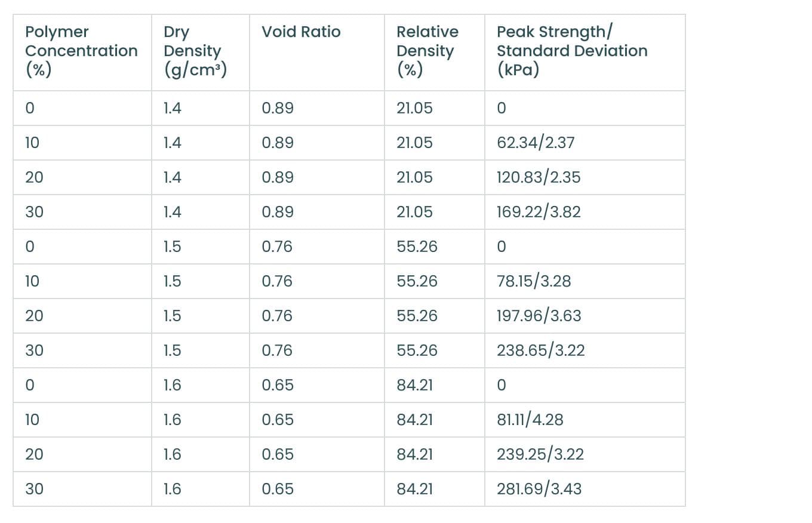Image resolution: width=812 pixels, height=523 pixels.
Task: Click relative density 55.26 in the 197.96/3.63 row
Action: pyautogui.click(x=417, y=316)
